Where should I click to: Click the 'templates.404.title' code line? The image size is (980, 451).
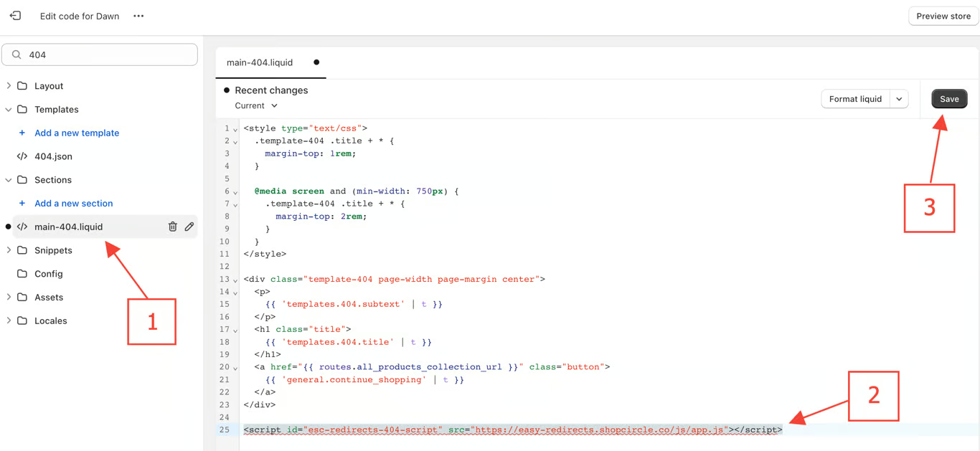coord(349,342)
